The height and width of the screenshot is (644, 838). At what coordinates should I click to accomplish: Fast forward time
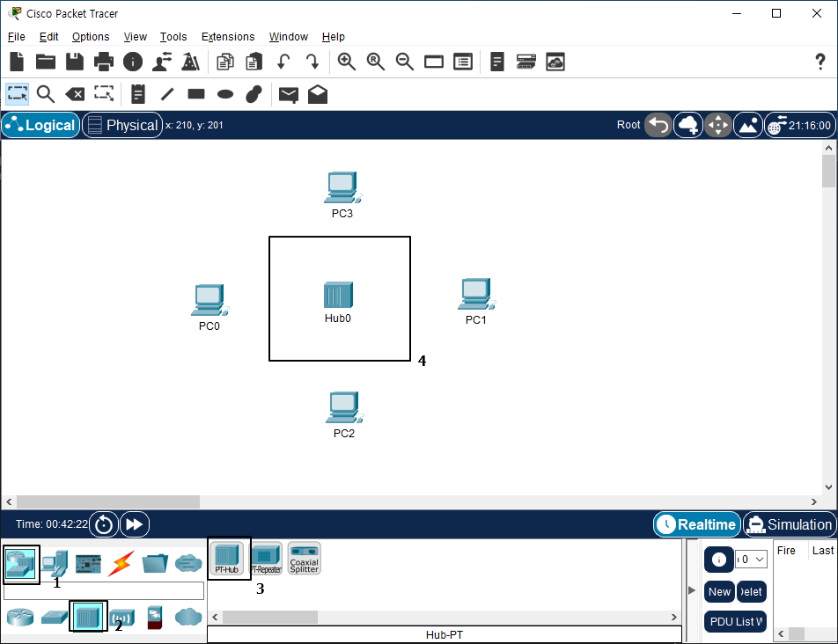point(134,525)
